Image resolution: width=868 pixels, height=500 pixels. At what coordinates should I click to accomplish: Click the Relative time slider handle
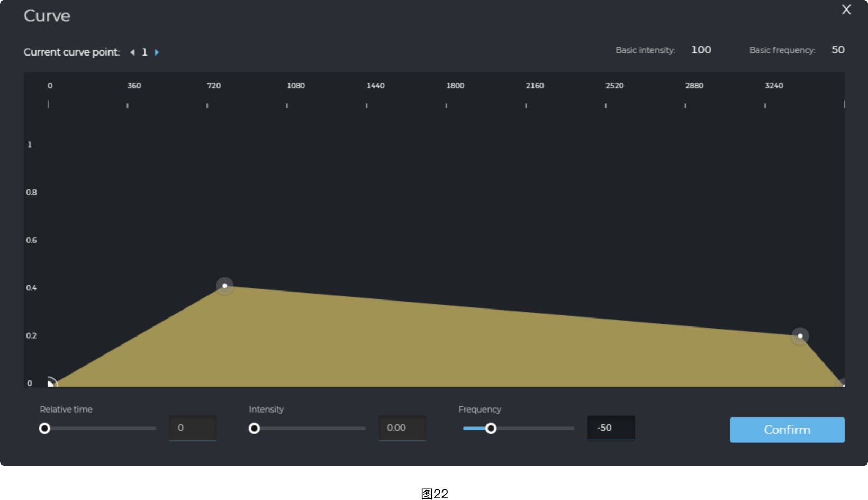pos(45,429)
